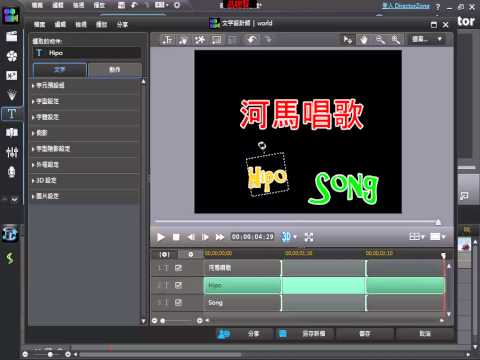
Task: Click the blue globe icon in left sidebar
Action: tap(10, 234)
